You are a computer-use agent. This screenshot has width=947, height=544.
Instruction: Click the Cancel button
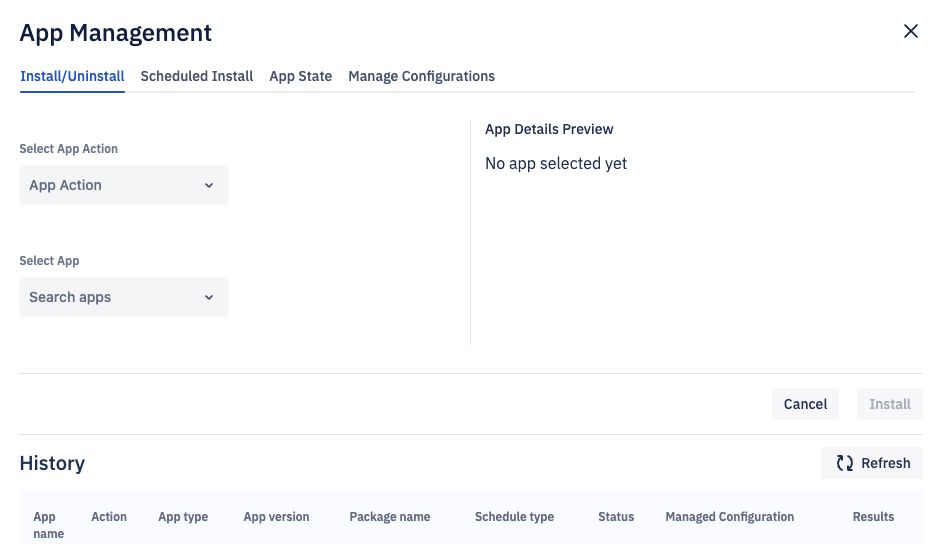(805, 404)
